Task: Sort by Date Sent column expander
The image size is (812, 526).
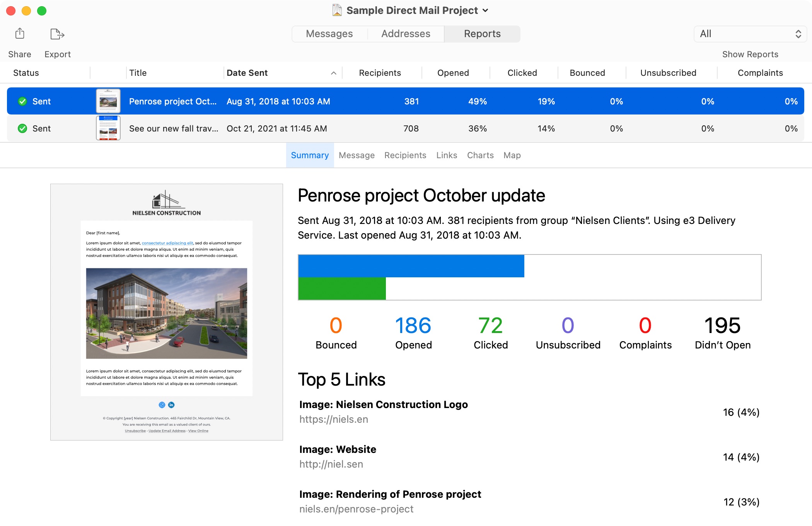Action: [x=333, y=73]
